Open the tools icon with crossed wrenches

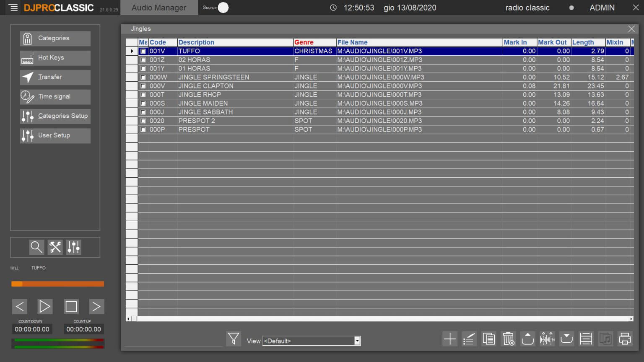click(55, 247)
